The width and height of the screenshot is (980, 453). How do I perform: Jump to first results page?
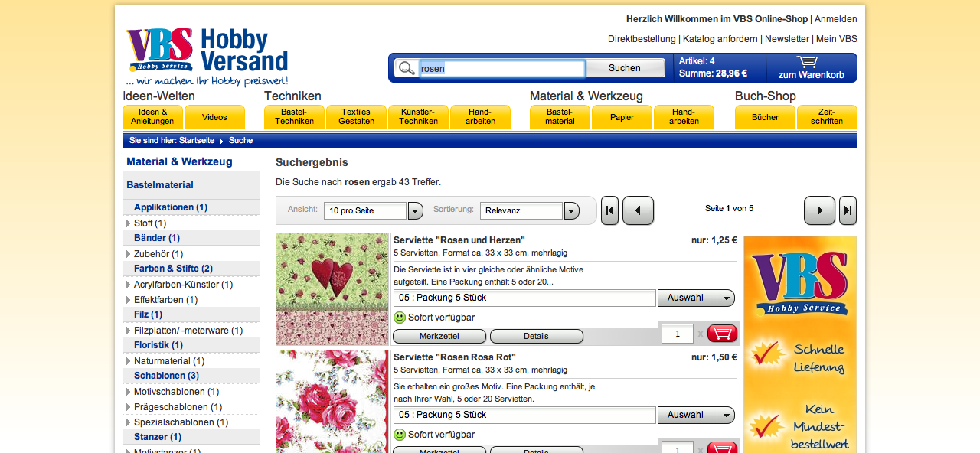pos(609,210)
